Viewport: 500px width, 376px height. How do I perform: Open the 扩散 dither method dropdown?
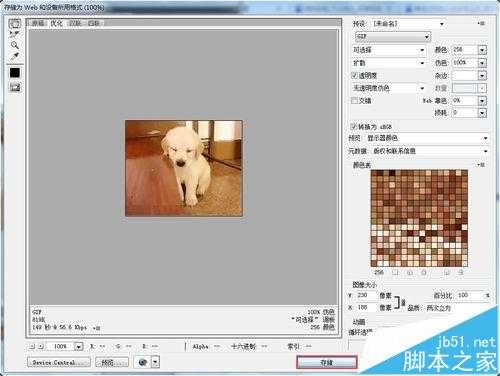click(389, 63)
